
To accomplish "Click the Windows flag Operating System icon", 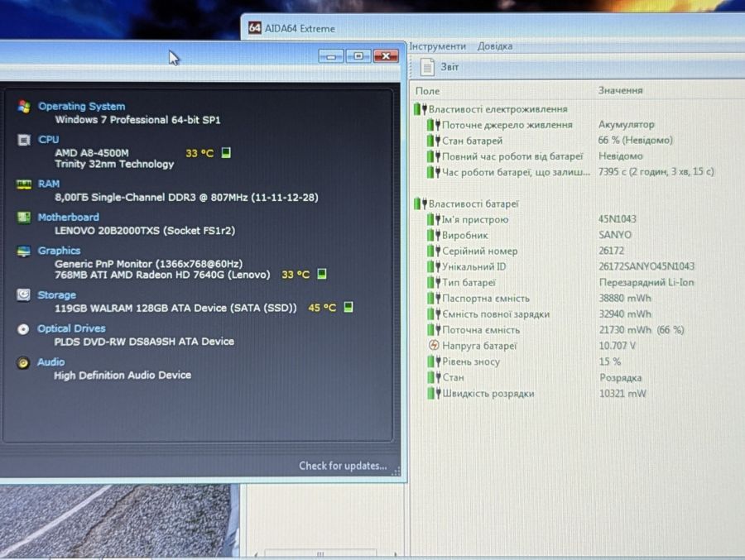I will [x=24, y=107].
